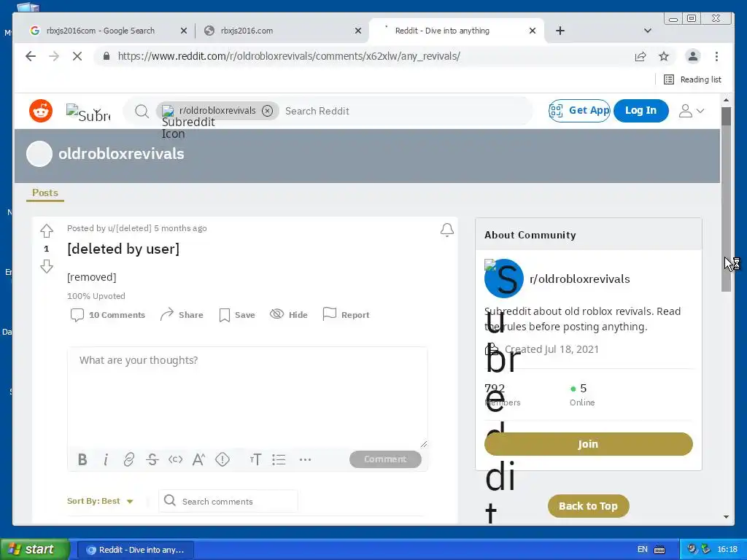Toggle spoiler formatting icon
747x560 pixels.
(222, 459)
